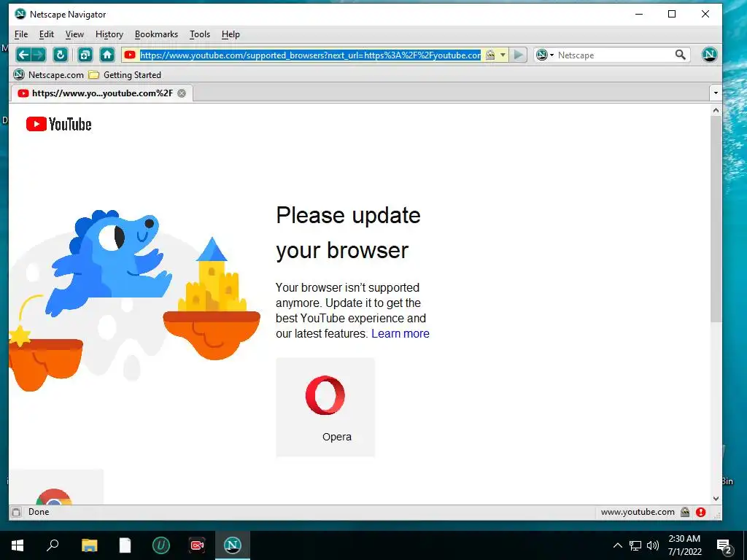Viewport: 747px width, 560px height.
Task: Show hidden system tray icons chevron
Action: point(617,545)
